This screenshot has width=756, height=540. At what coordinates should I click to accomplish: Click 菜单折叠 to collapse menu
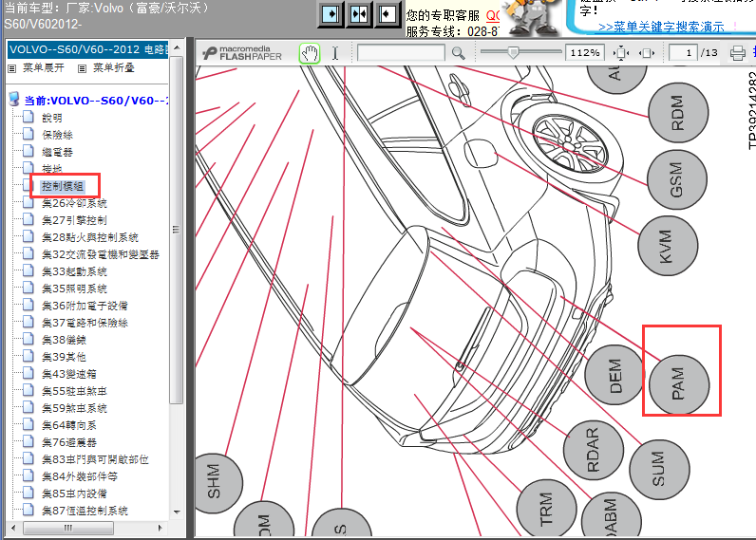click(114, 68)
